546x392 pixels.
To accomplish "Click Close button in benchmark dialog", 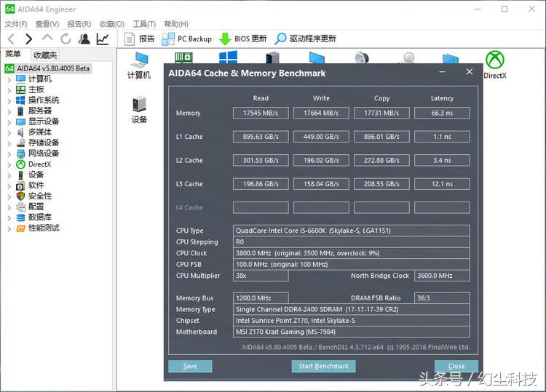I will [456, 366].
